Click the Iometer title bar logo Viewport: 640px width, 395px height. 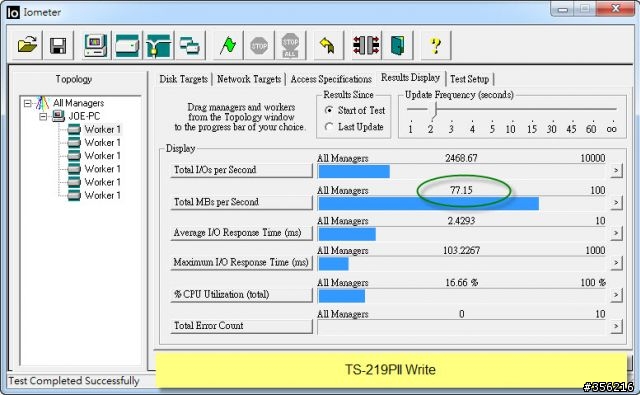pos(13,13)
